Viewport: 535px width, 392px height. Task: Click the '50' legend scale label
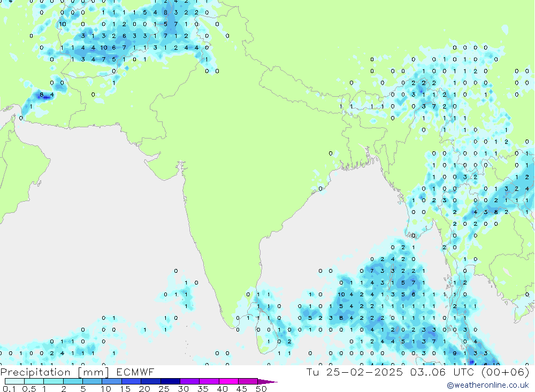(x=261, y=389)
